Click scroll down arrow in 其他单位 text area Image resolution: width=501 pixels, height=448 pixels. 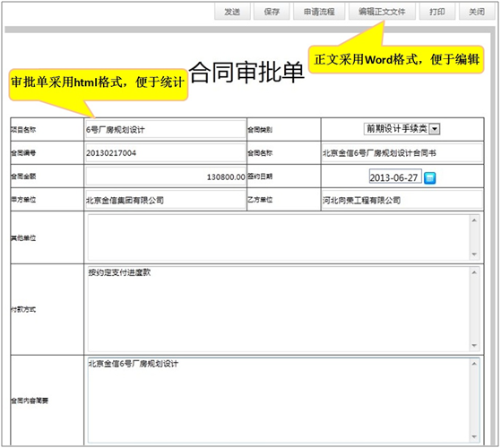click(474, 254)
